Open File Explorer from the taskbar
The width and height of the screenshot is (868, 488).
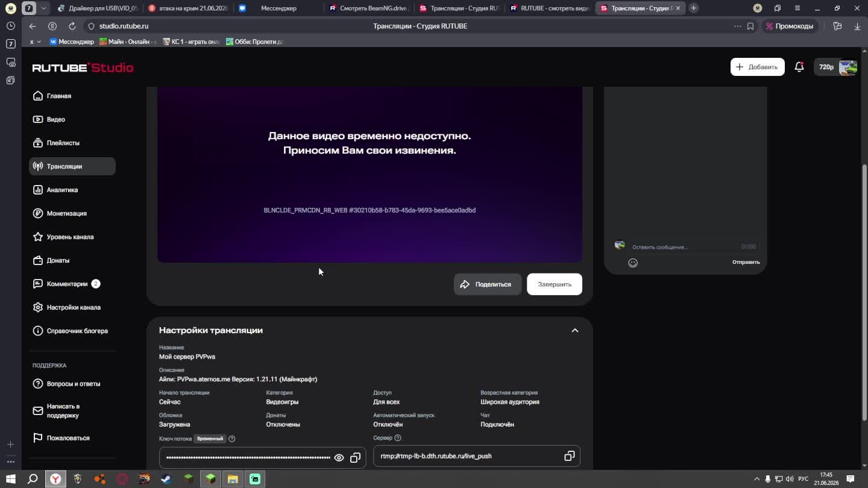click(x=233, y=479)
